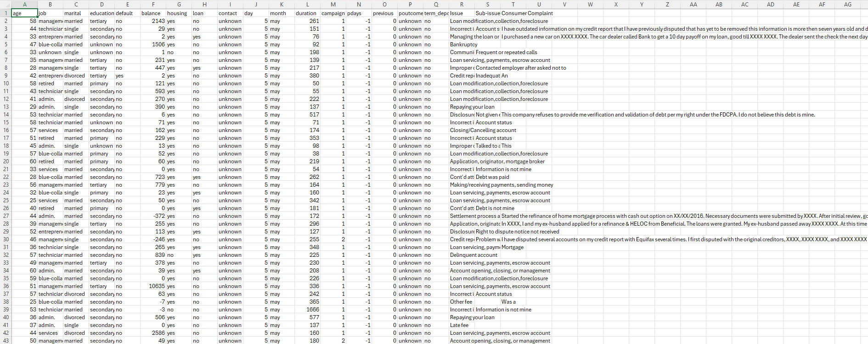This screenshot has height=344, width=868.
Task: Select the 'Other fee' cell
Action: [x=461, y=302]
